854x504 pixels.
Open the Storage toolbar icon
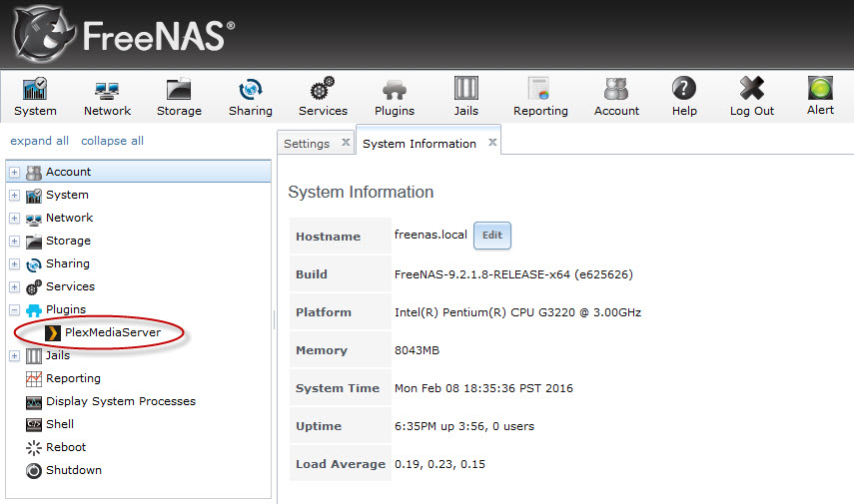click(x=179, y=89)
